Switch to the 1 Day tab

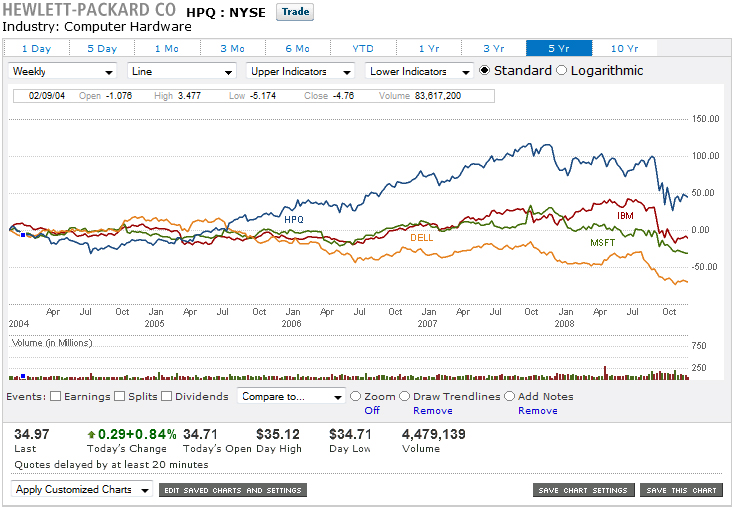coord(37,48)
